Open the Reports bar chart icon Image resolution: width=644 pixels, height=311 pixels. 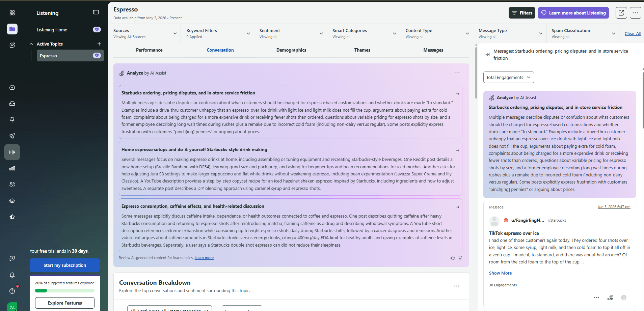pyautogui.click(x=12, y=168)
